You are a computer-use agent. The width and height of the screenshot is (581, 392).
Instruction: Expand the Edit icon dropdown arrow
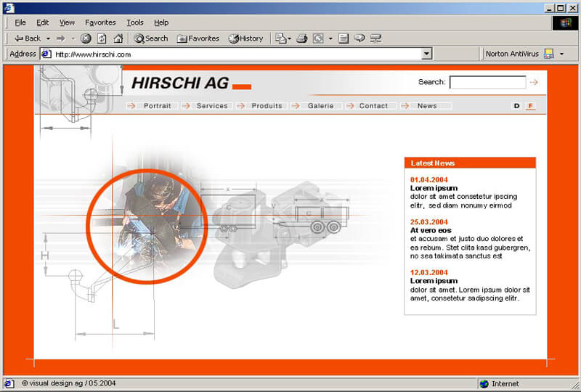click(x=330, y=38)
